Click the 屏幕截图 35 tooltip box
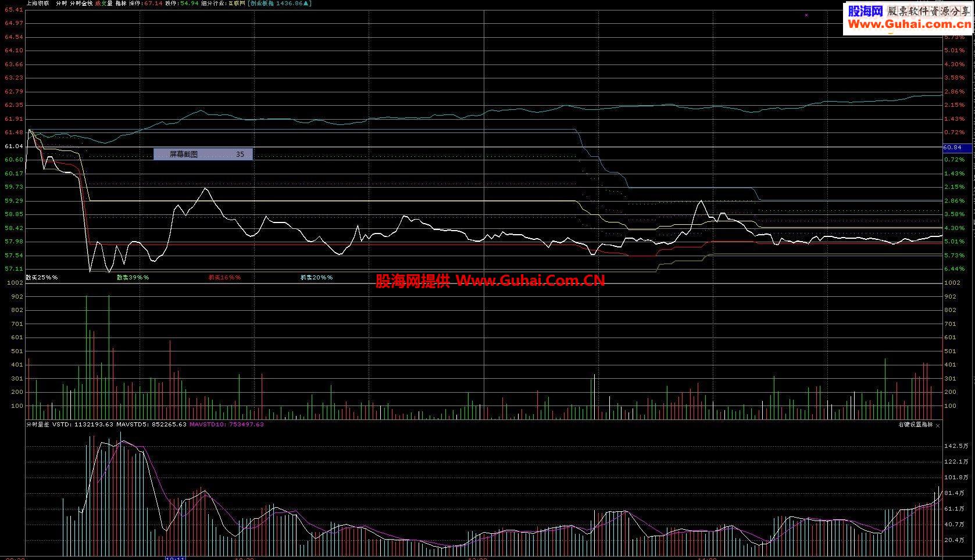The height and width of the screenshot is (560, 975). pyautogui.click(x=203, y=154)
